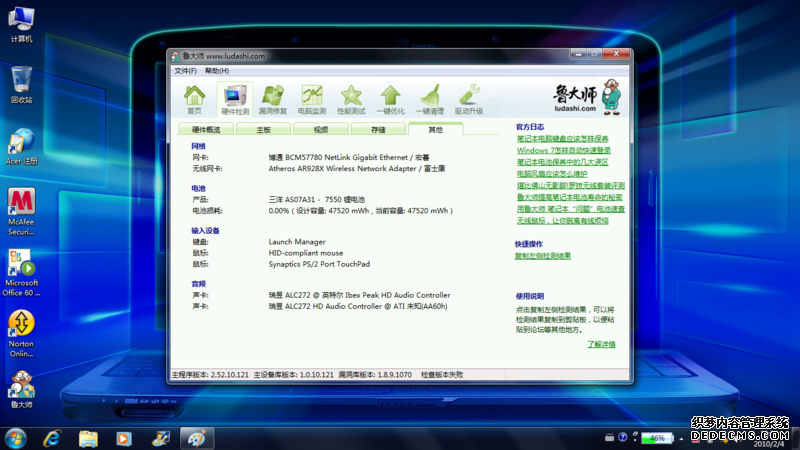Image resolution: width=800 pixels, height=450 pixels.
Task: Open the 鲁大师 desktop shortcut
Action: (21, 390)
